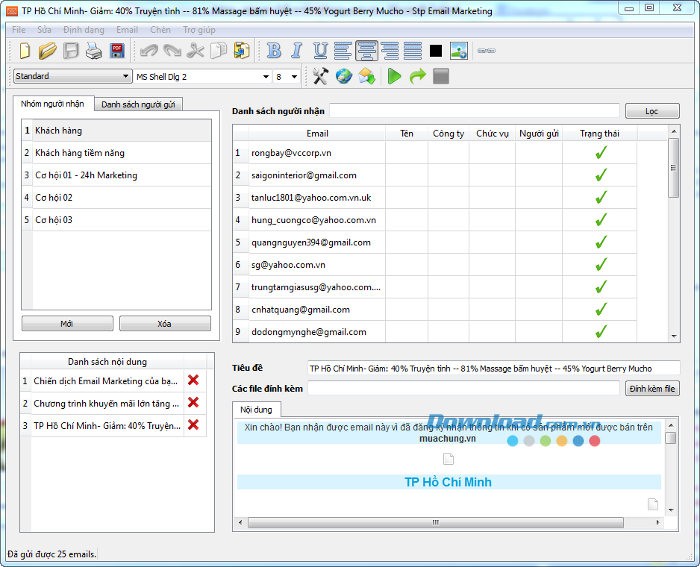Click the New document icon

point(23,51)
